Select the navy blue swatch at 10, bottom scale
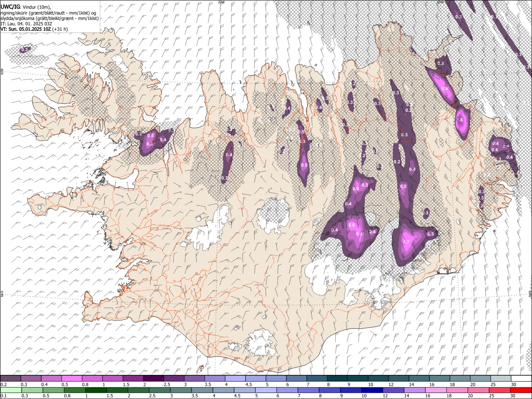Viewport: 532px width, 399px height. pos(372,390)
